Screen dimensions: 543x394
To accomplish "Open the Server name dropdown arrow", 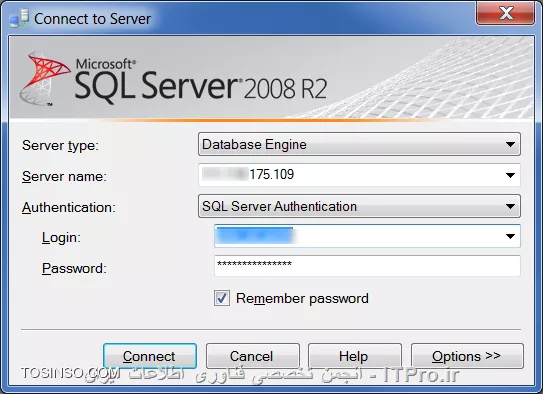I will coord(510,175).
